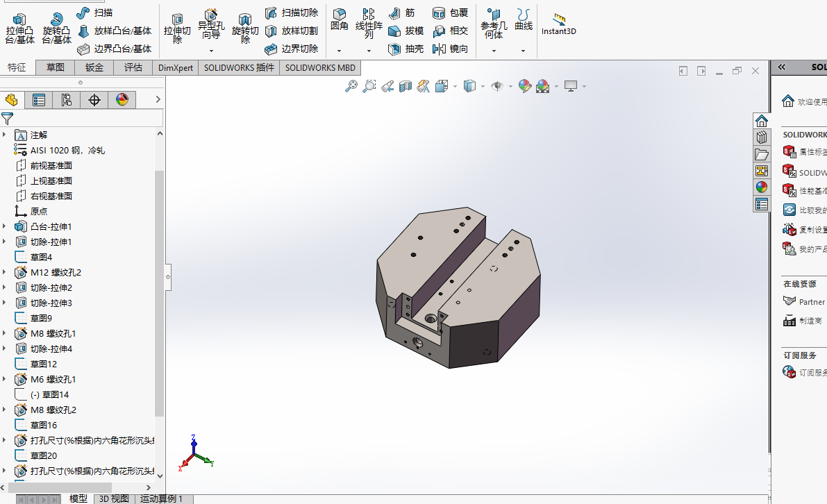The height and width of the screenshot is (504, 827).
Task: Click the Zoom to Fit magnifier icon
Action: [351, 86]
